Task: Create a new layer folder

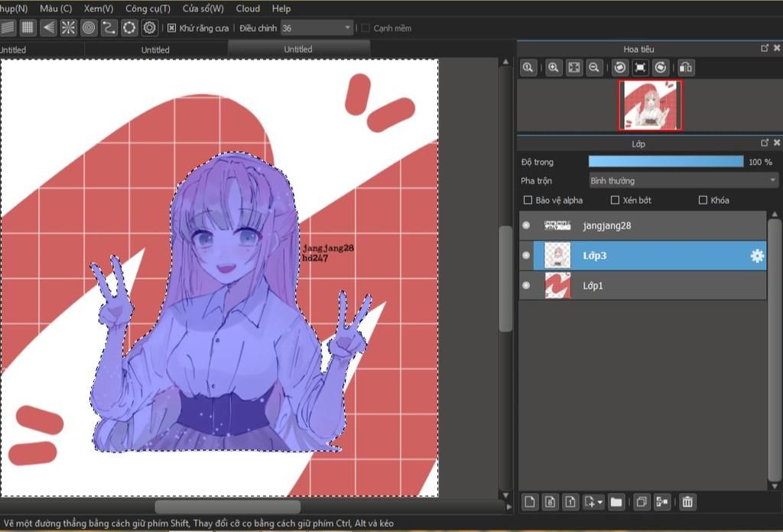Action: 617,501
